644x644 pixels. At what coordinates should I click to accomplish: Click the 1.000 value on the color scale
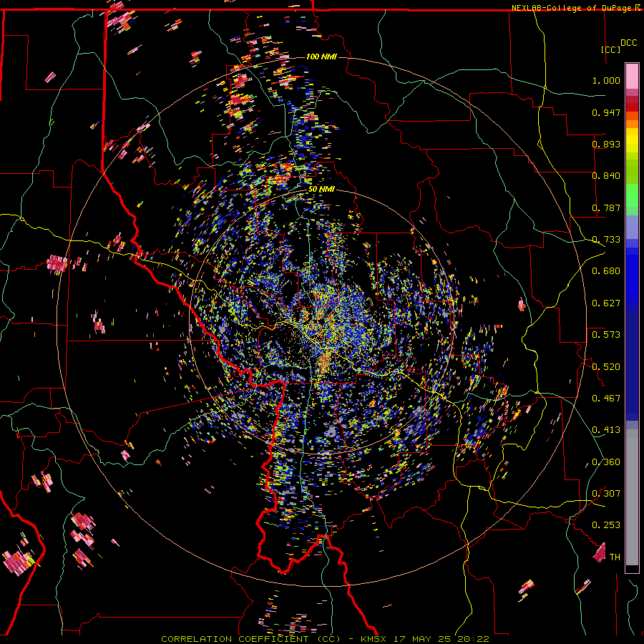[x=606, y=80]
